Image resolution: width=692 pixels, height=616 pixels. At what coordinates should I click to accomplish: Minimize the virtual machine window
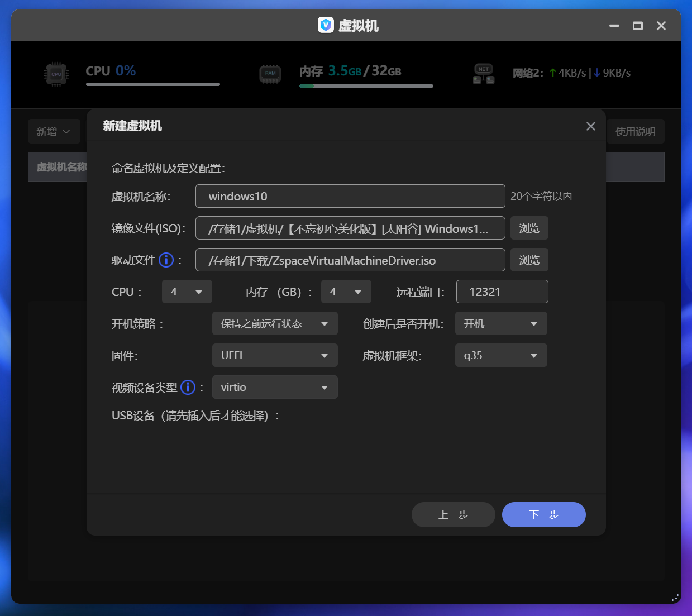614,26
